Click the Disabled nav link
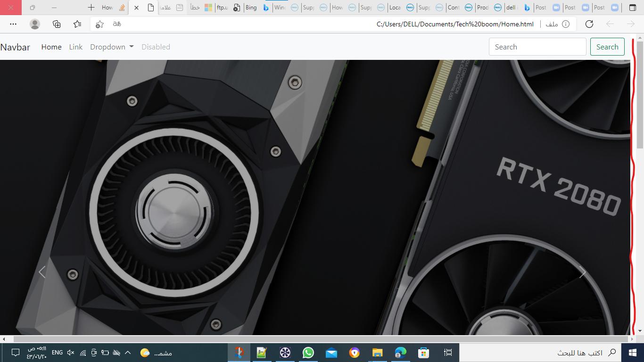 [156, 47]
